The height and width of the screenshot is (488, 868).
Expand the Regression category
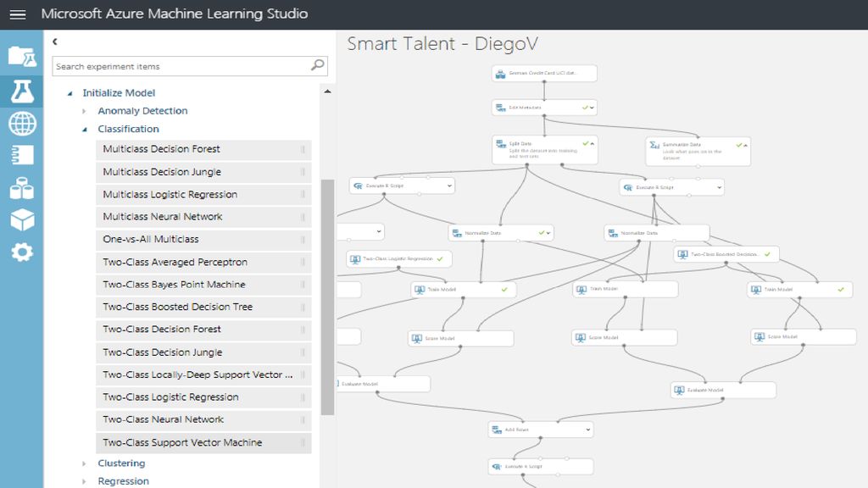click(84, 481)
